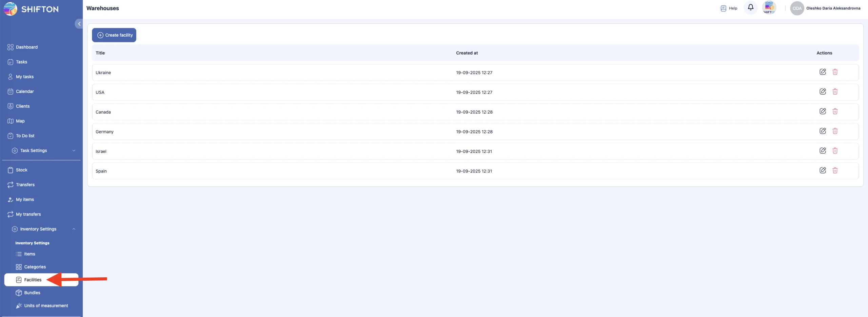Delete the USA warehouse row
The image size is (868, 317).
[835, 92]
